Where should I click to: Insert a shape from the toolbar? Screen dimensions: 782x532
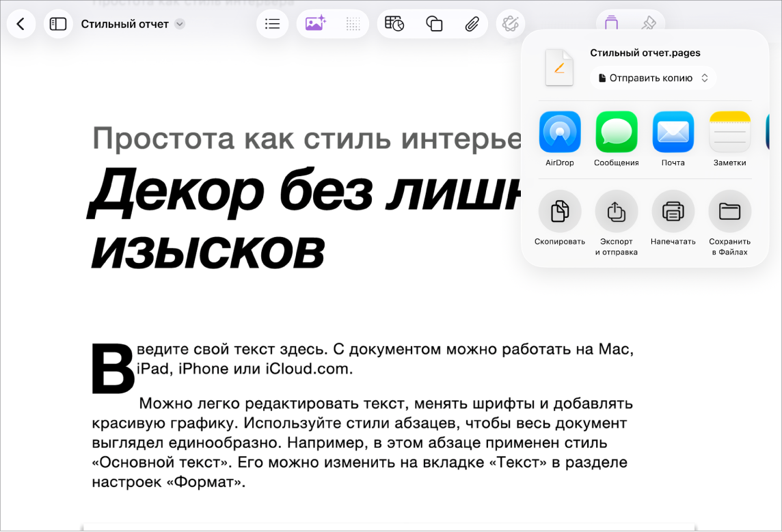click(434, 24)
